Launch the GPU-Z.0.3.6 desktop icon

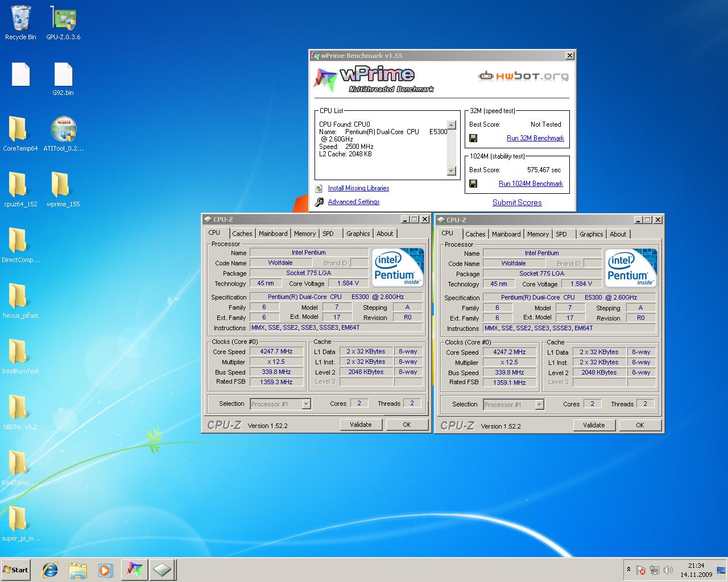tap(63, 22)
